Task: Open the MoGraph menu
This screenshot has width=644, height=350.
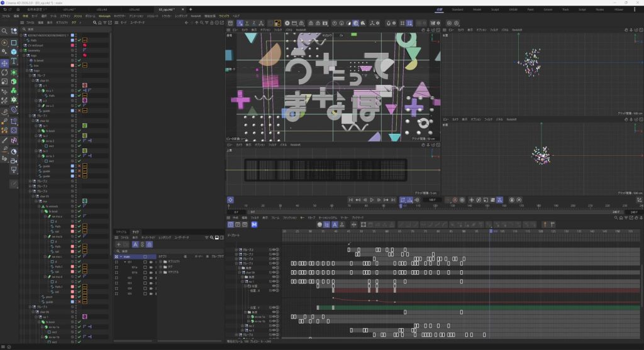Action: click(104, 16)
